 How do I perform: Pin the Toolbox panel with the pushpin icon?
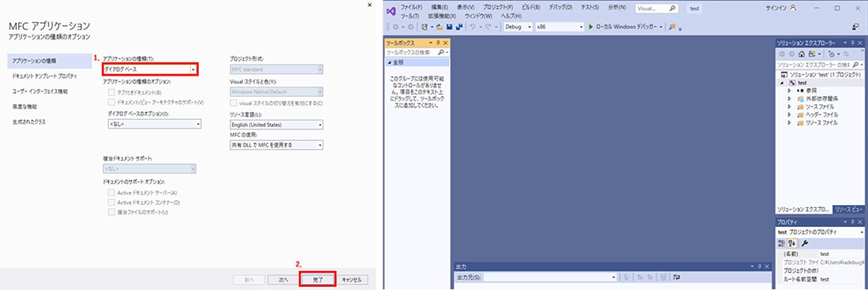pos(438,43)
